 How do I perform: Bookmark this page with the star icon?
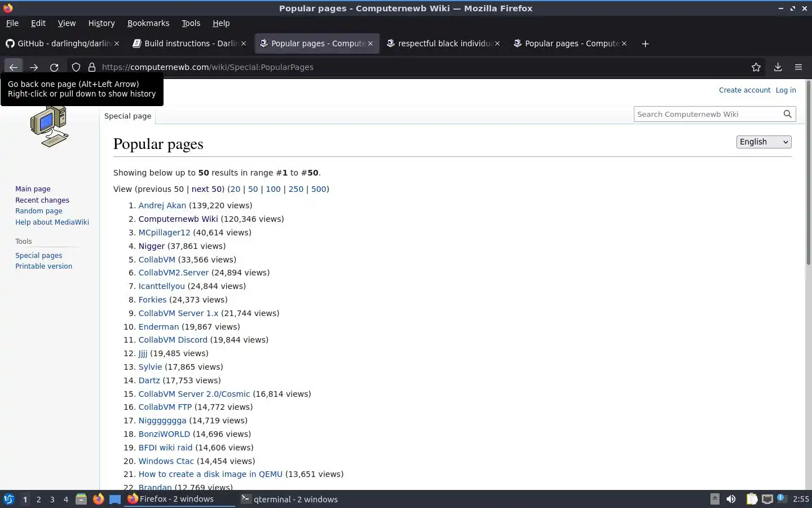(x=756, y=67)
